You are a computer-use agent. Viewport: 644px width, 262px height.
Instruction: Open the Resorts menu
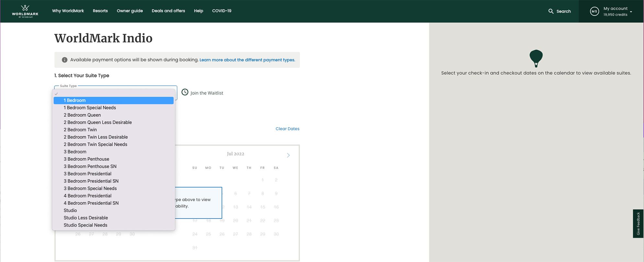tap(100, 11)
